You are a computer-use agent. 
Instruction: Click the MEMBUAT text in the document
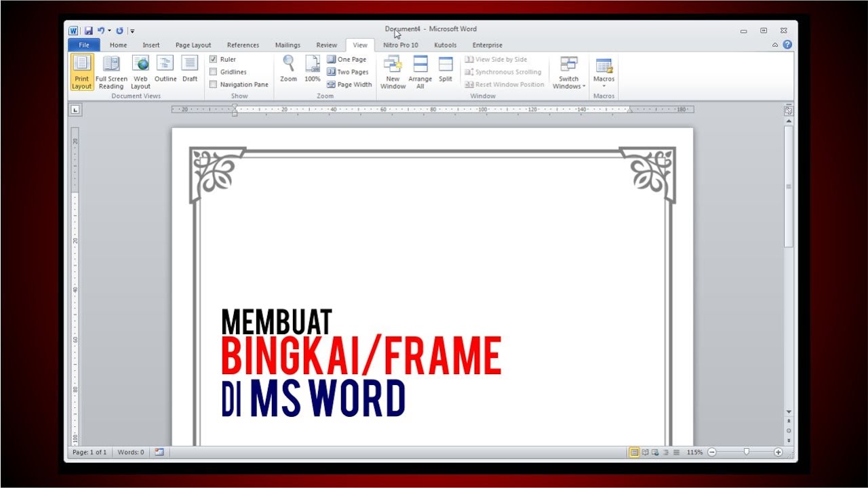tap(277, 323)
